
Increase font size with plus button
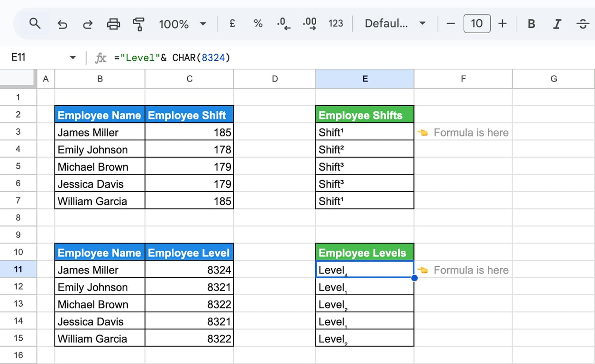(x=503, y=23)
